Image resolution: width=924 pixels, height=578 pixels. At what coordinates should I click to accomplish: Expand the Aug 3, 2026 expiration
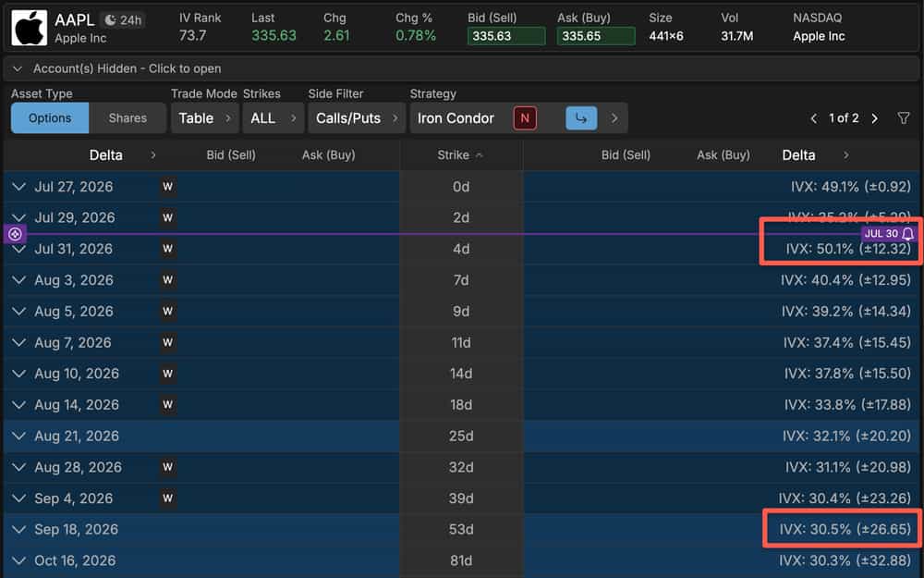tap(18, 280)
